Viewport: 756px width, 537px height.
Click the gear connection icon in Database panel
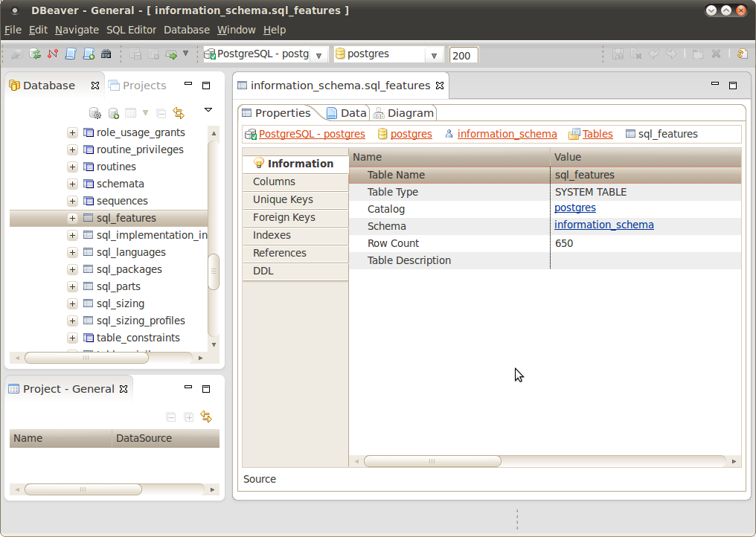click(95, 113)
